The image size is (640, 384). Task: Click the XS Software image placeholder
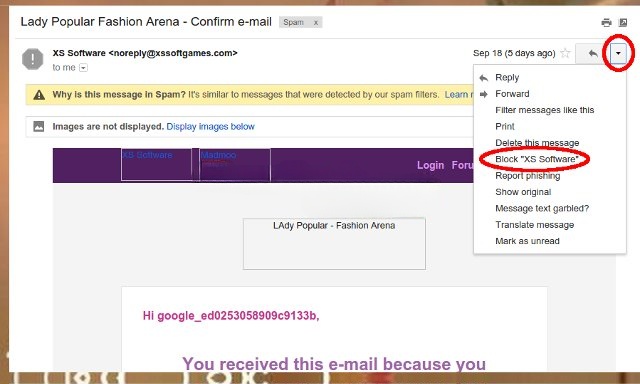click(156, 164)
